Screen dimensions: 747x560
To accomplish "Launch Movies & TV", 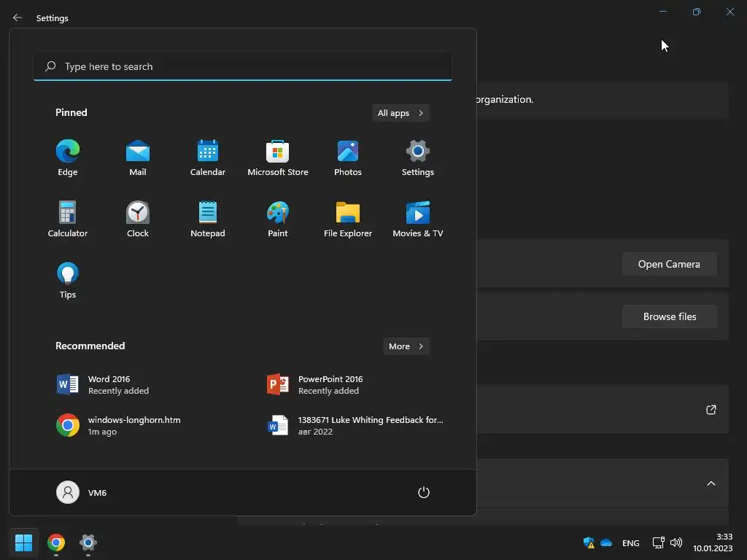I will 418,219.
